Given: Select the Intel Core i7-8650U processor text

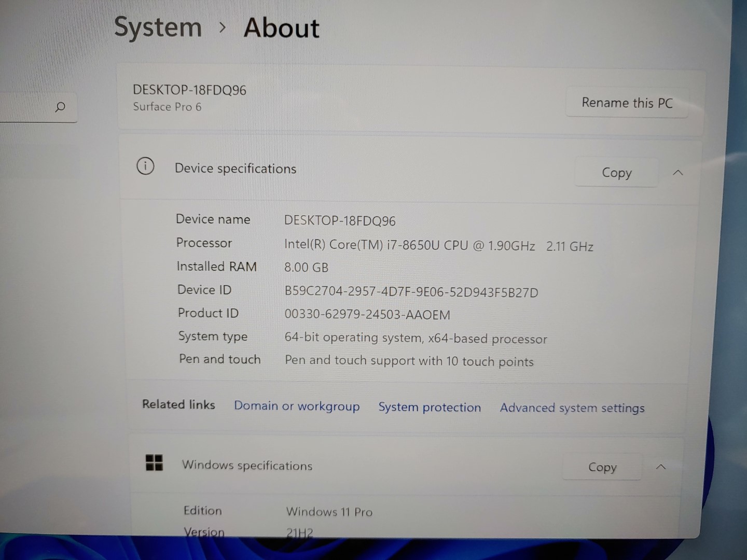Looking at the screenshot, I should [439, 245].
